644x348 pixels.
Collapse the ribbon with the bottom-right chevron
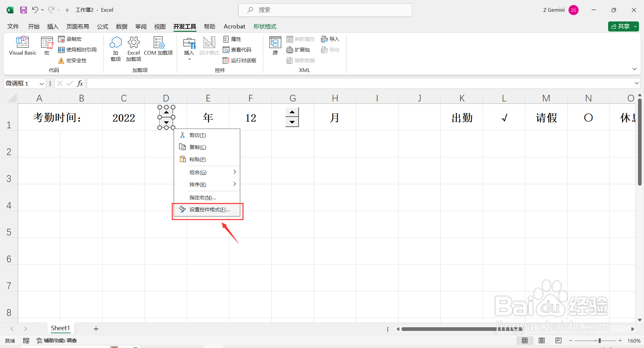[634, 69]
